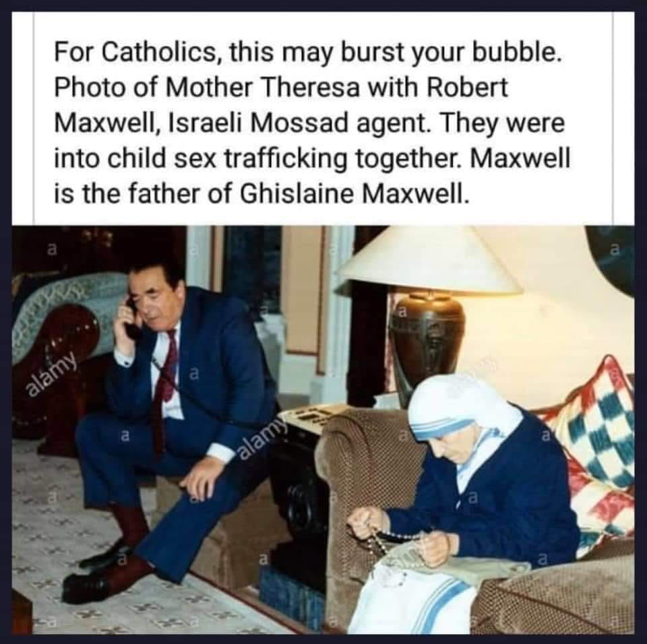Screen dimensions: 647x644
Task: Click the photo below the caption text
Action: click(x=323, y=430)
